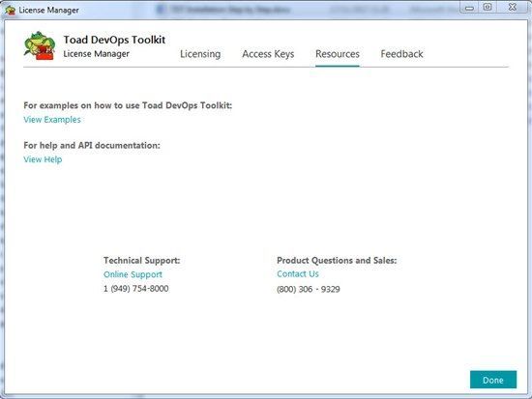The height and width of the screenshot is (399, 532).
Task: Click the View Help link
Action: point(43,159)
